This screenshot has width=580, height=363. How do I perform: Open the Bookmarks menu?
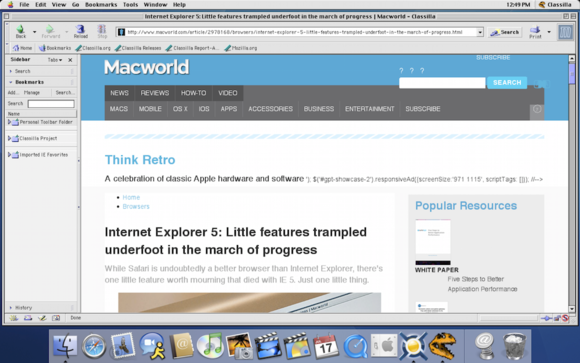pos(101,4)
